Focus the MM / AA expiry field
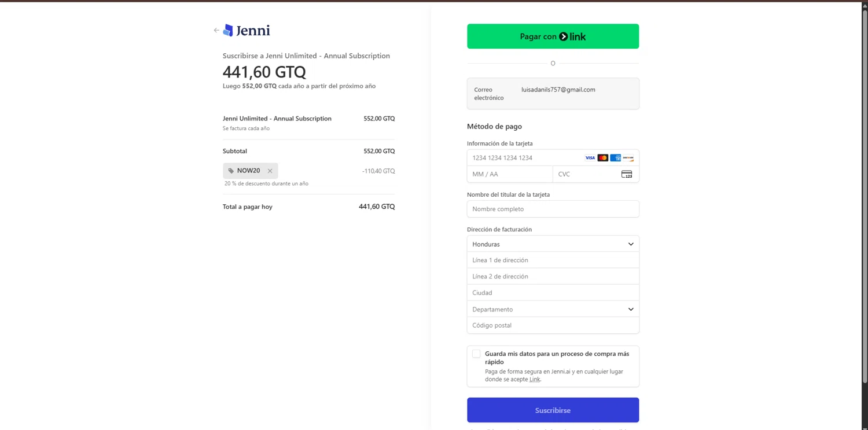868x430 pixels. click(510, 174)
